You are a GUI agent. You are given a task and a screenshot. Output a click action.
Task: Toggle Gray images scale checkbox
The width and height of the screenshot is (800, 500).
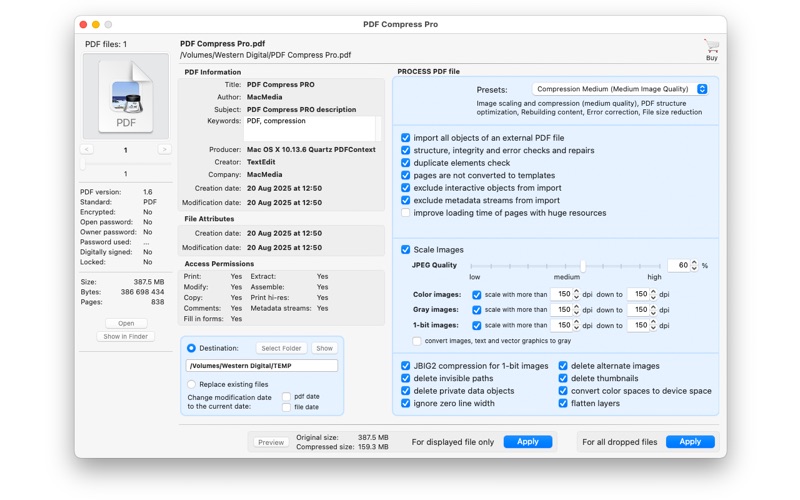(x=477, y=310)
